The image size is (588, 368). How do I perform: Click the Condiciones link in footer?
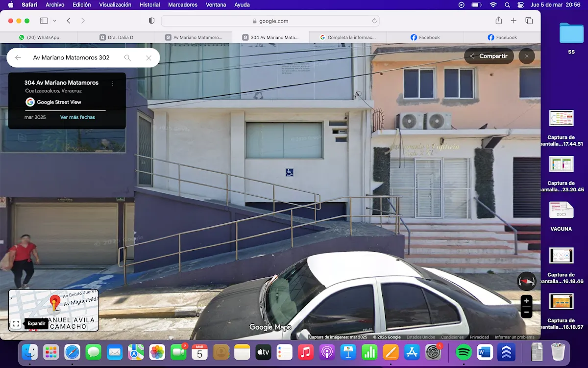click(x=452, y=337)
